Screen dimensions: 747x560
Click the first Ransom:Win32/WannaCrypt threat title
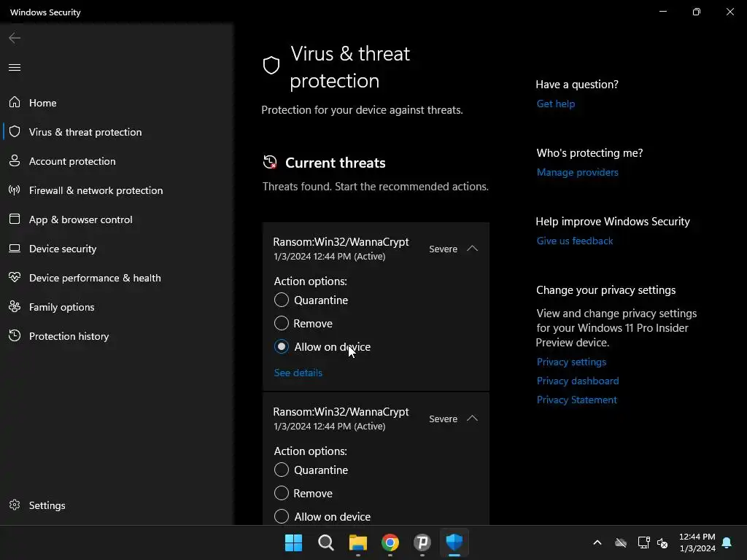pos(341,242)
